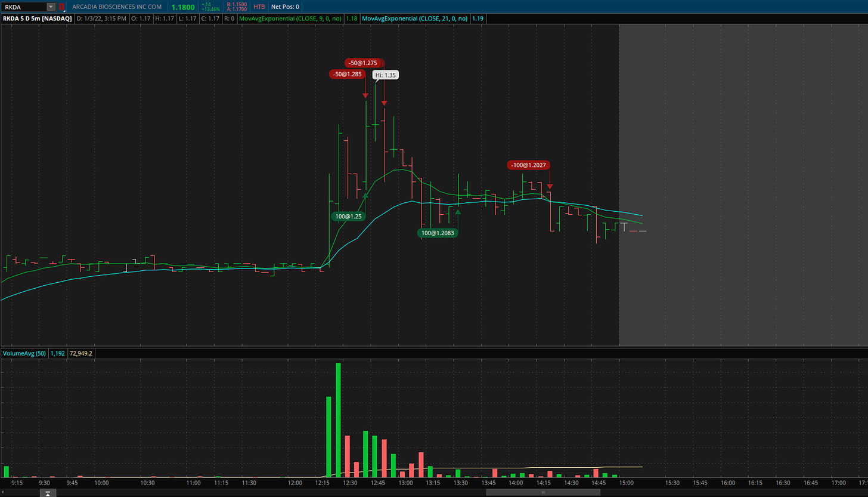
Task: Click the RKDA 5 D 5m [NASDAQ] chart label
Action: tap(38, 18)
